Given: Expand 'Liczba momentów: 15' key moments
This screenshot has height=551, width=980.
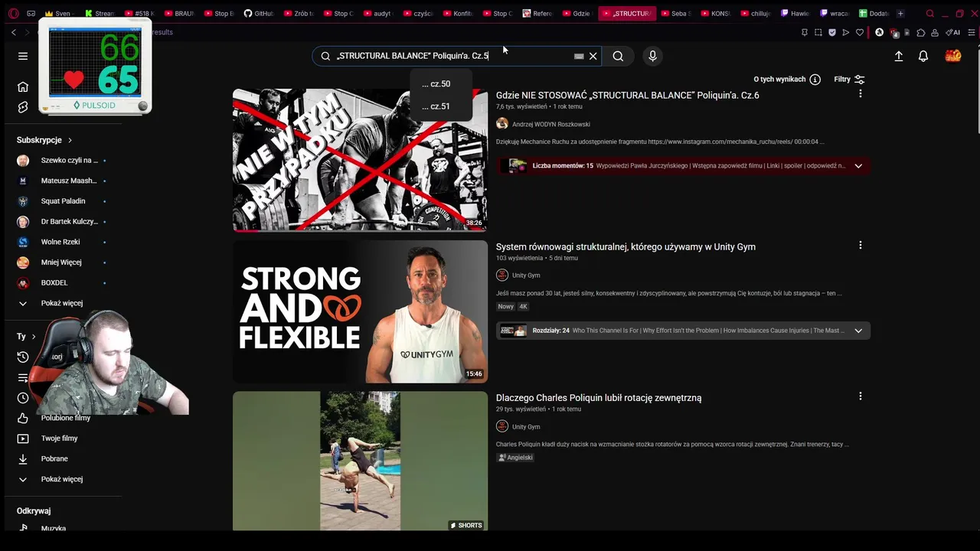Looking at the screenshot, I should click(858, 165).
